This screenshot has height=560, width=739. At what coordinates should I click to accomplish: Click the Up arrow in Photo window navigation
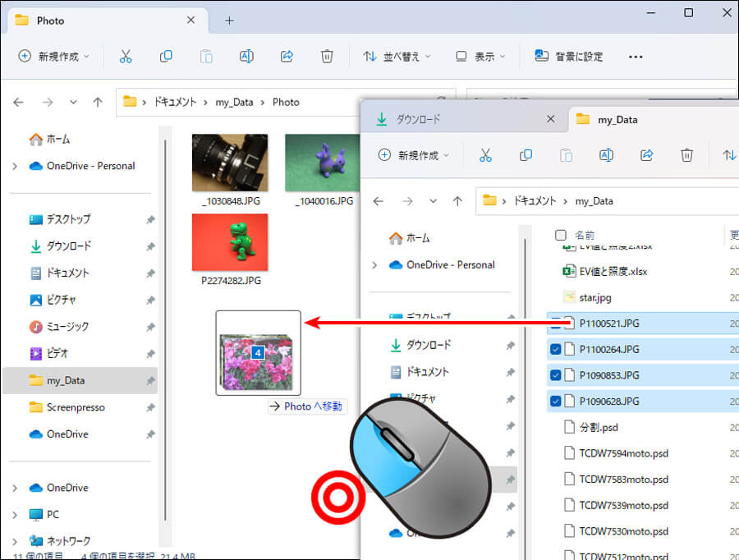tap(98, 103)
